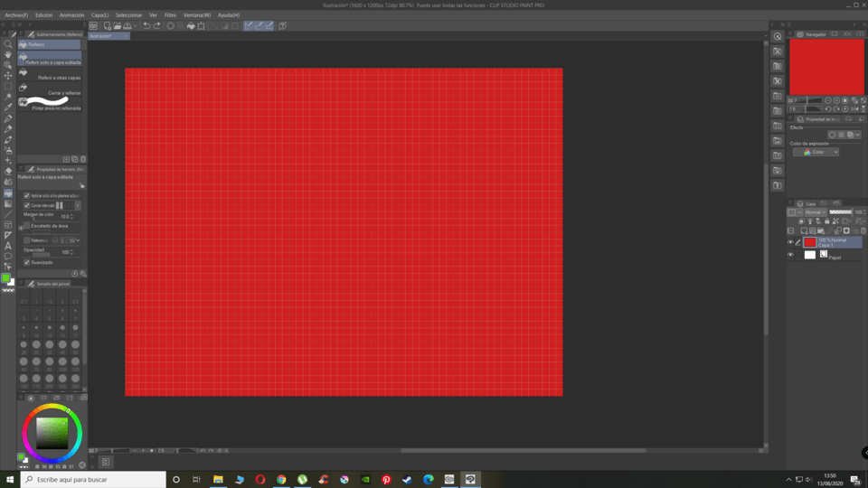The width and height of the screenshot is (868, 488).
Task: Select the Zoom (magnifier) tool
Action: (x=8, y=44)
